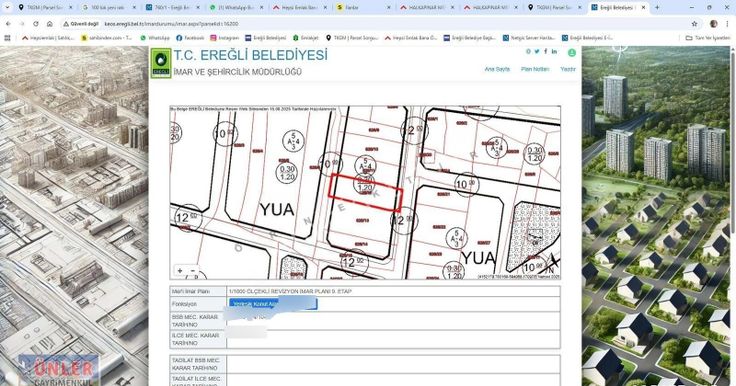Open the TKGM Parsel Sorgu bookmark
The image size is (736, 386).
(x=352, y=38)
